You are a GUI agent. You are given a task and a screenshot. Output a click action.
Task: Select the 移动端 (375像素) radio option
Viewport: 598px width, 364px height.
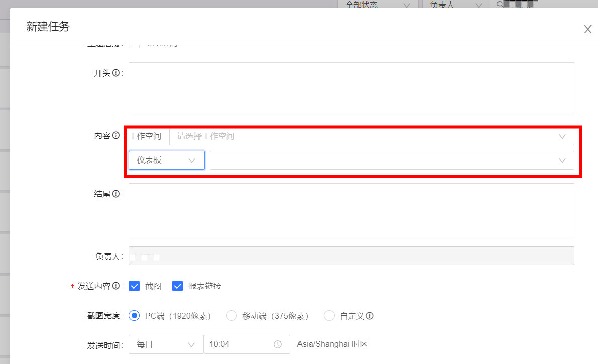click(231, 316)
